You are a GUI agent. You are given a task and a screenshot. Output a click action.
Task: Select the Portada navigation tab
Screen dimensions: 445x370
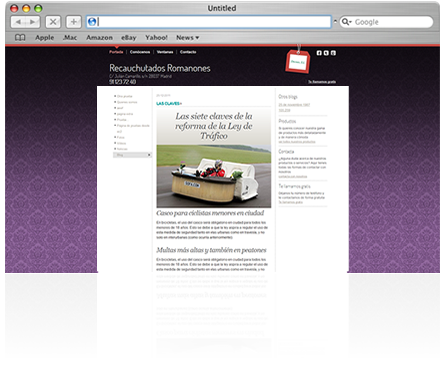116,52
